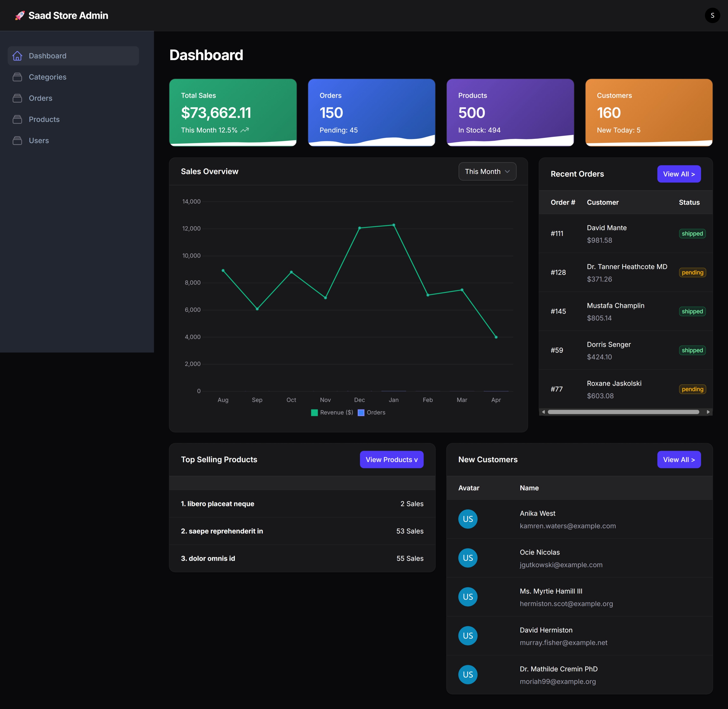This screenshot has width=728, height=709.
Task: Open Categories from sidebar
Action: [x=73, y=77]
